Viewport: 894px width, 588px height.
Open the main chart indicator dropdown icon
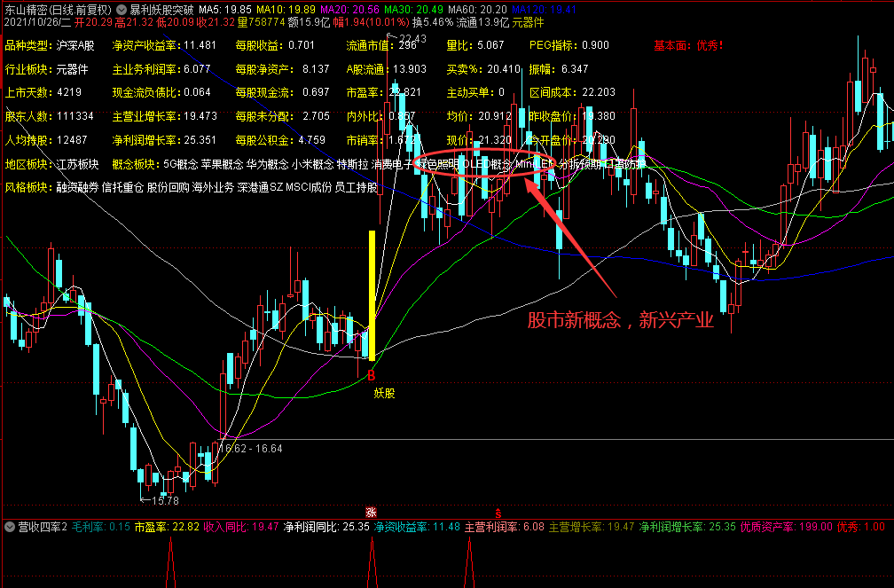pos(122,10)
